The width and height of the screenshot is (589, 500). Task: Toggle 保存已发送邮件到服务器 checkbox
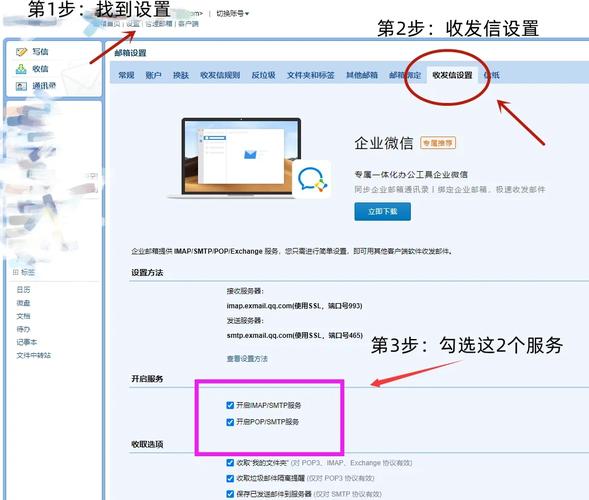[x=230, y=494]
